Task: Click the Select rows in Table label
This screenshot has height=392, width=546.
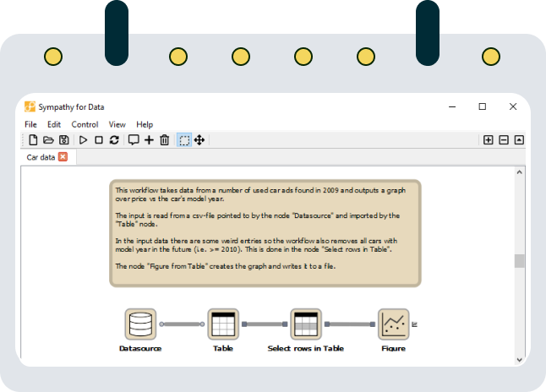Action: coord(306,348)
